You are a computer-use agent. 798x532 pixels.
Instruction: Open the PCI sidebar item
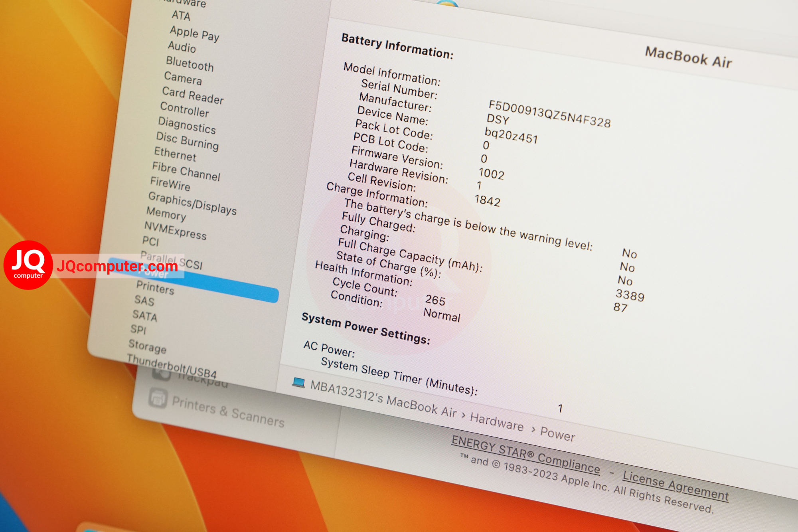point(151,241)
